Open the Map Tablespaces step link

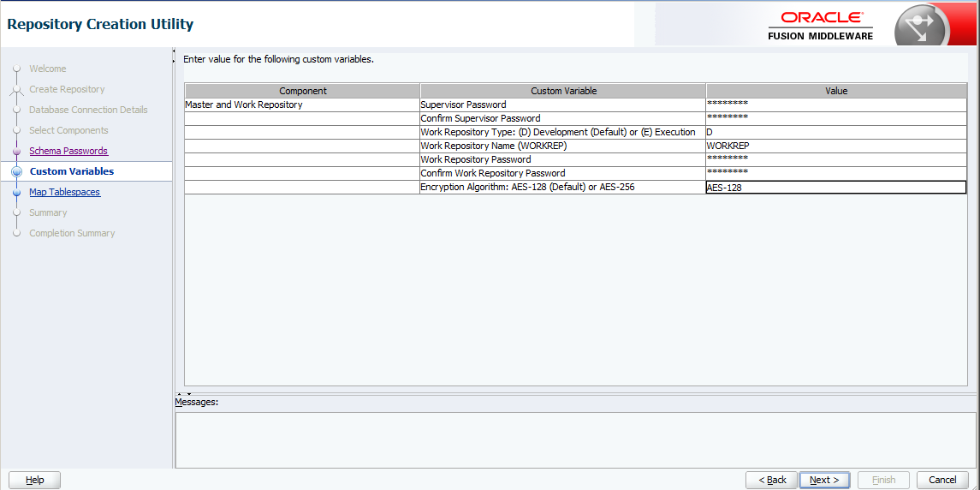pos(64,192)
